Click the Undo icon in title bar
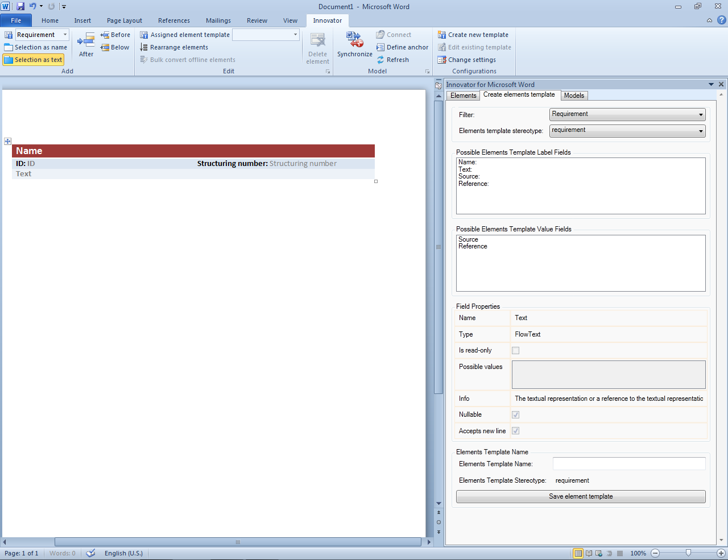Viewport: 728px width, 560px height. click(32, 6)
